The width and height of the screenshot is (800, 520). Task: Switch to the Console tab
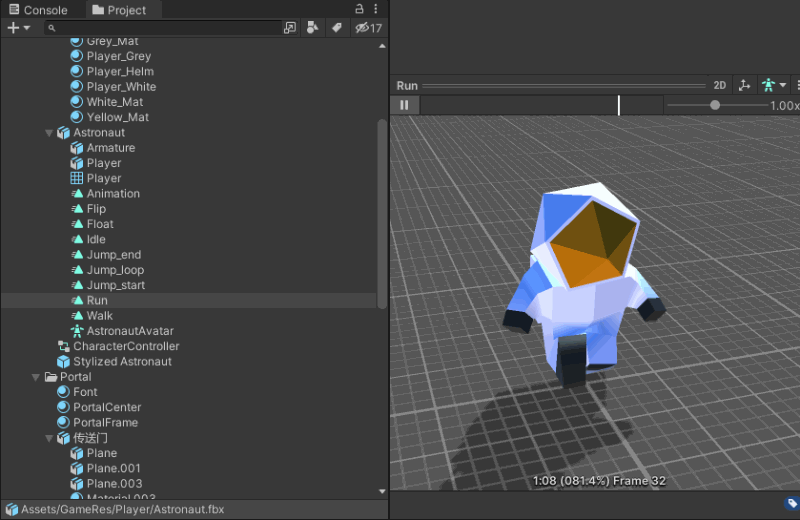point(38,10)
